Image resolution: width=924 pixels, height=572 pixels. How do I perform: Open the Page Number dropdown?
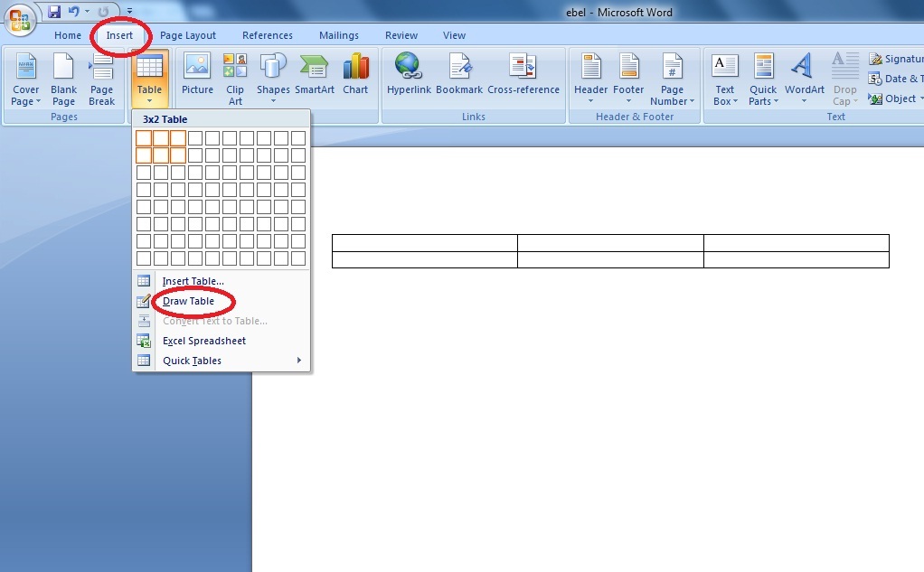(x=672, y=80)
